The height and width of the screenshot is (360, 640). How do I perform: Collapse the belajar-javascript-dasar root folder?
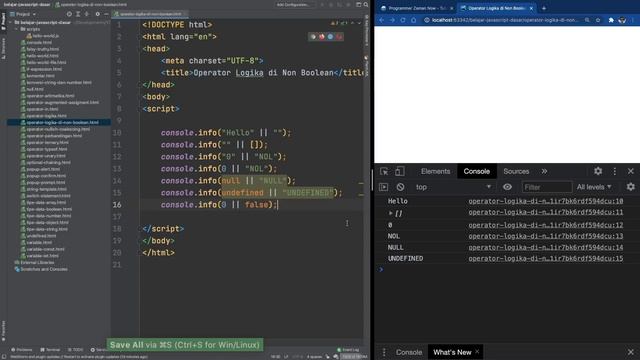pyautogui.click(x=10, y=22)
